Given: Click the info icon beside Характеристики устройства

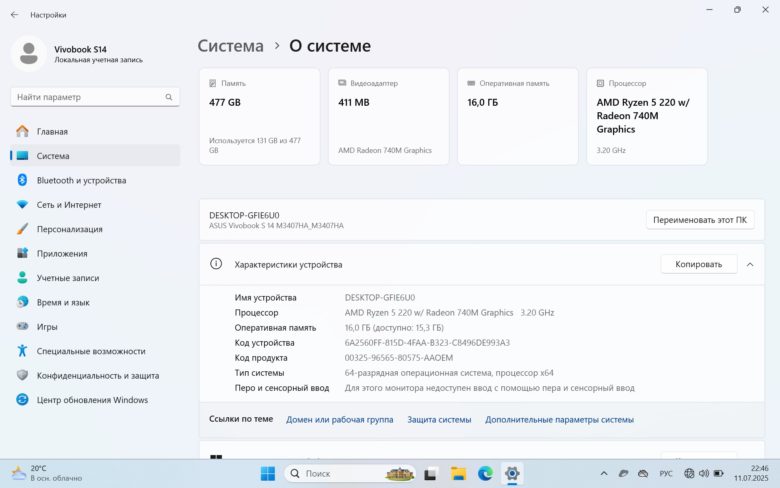Looking at the screenshot, I should point(216,264).
